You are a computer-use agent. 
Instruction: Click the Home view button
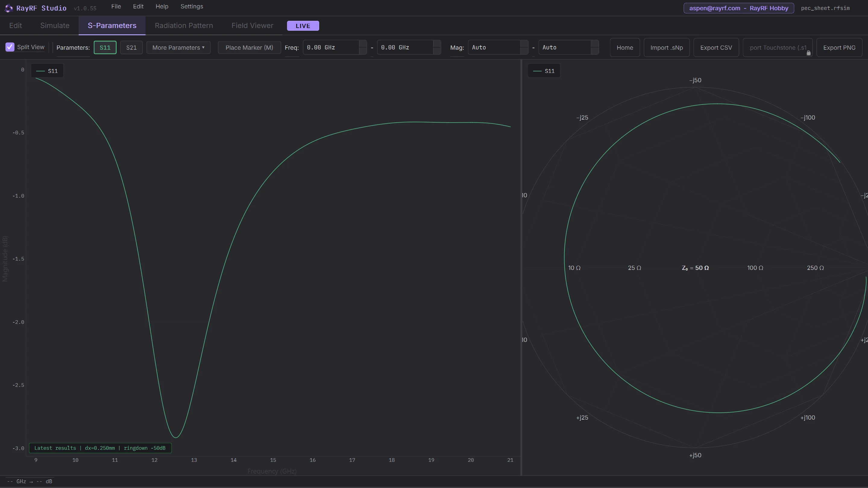[x=625, y=48]
